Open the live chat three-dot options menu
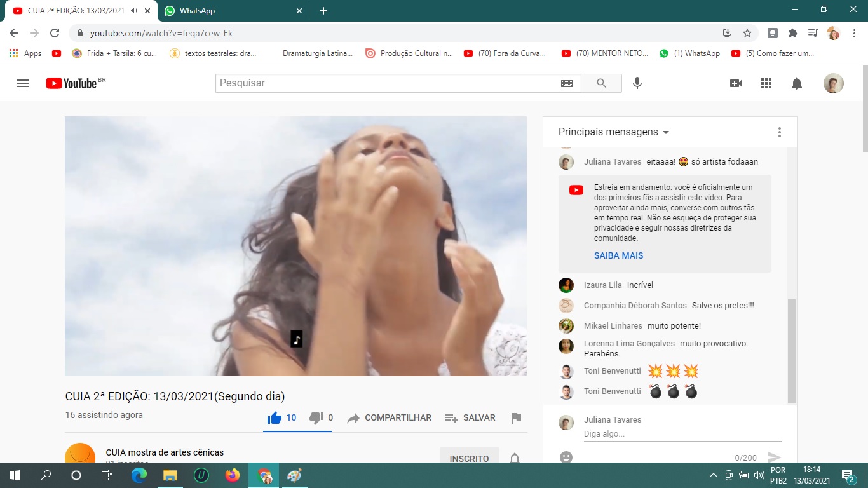Viewport: 868px width, 488px height. point(779,132)
